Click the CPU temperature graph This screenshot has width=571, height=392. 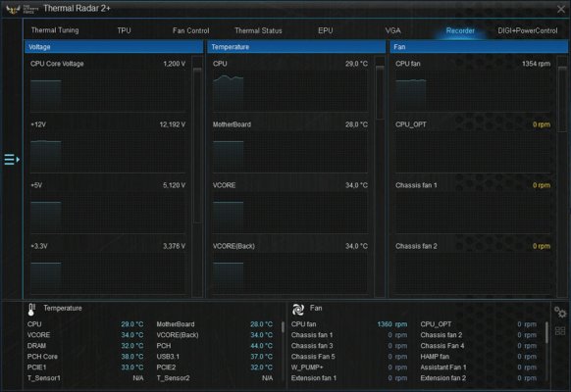point(290,91)
